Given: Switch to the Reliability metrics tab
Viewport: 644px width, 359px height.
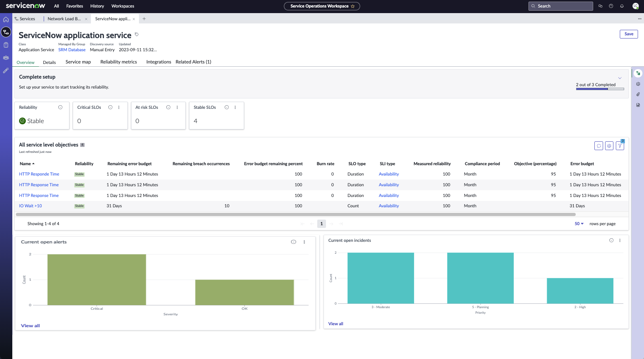Looking at the screenshot, I should [x=119, y=62].
